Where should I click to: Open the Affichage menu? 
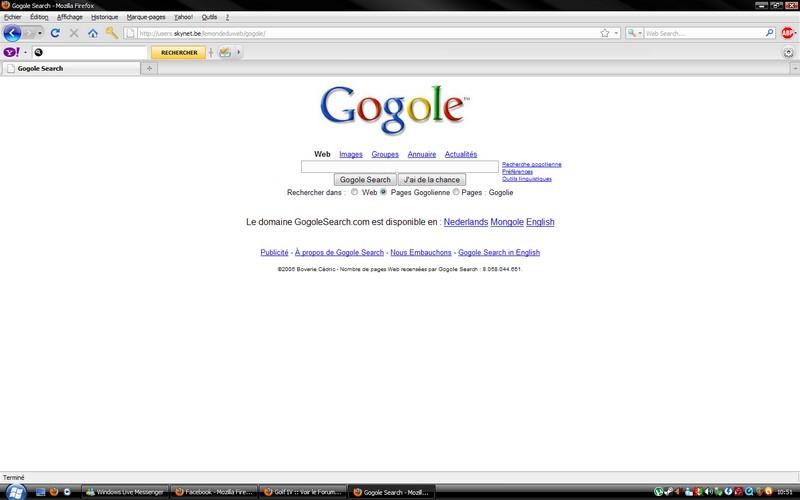[x=69, y=17]
